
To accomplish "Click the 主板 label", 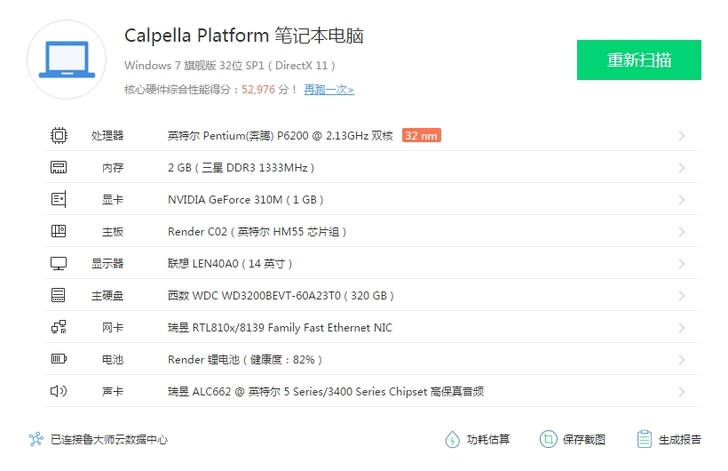I will click(x=113, y=232).
